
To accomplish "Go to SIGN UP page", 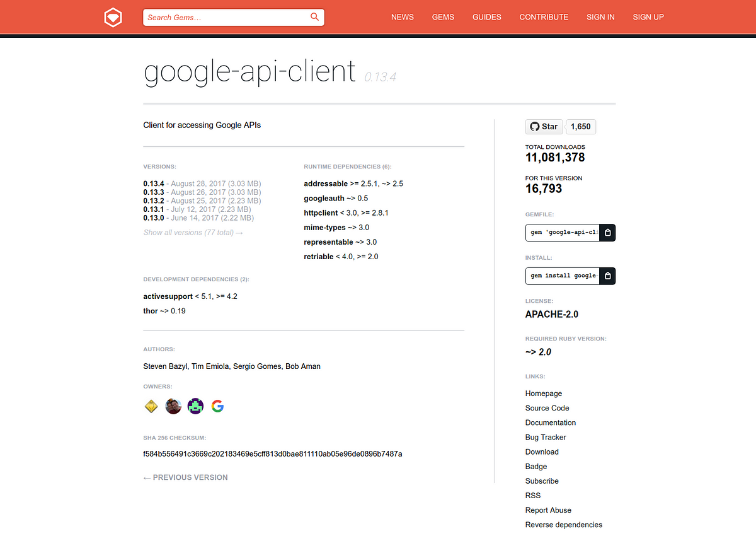I will [x=648, y=17].
